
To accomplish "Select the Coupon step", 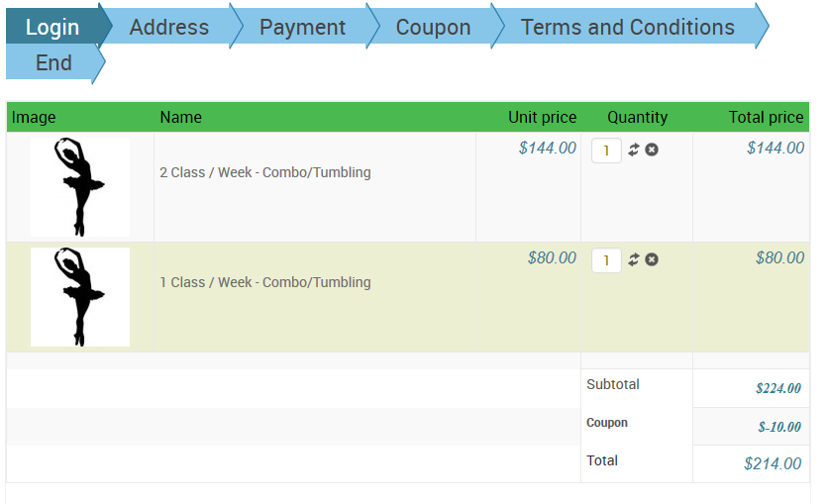I will 433,27.
